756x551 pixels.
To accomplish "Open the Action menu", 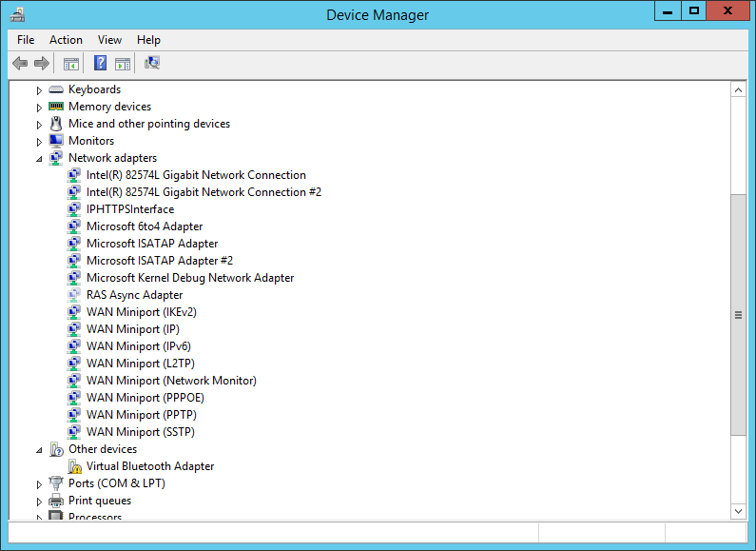I will 66,40.
